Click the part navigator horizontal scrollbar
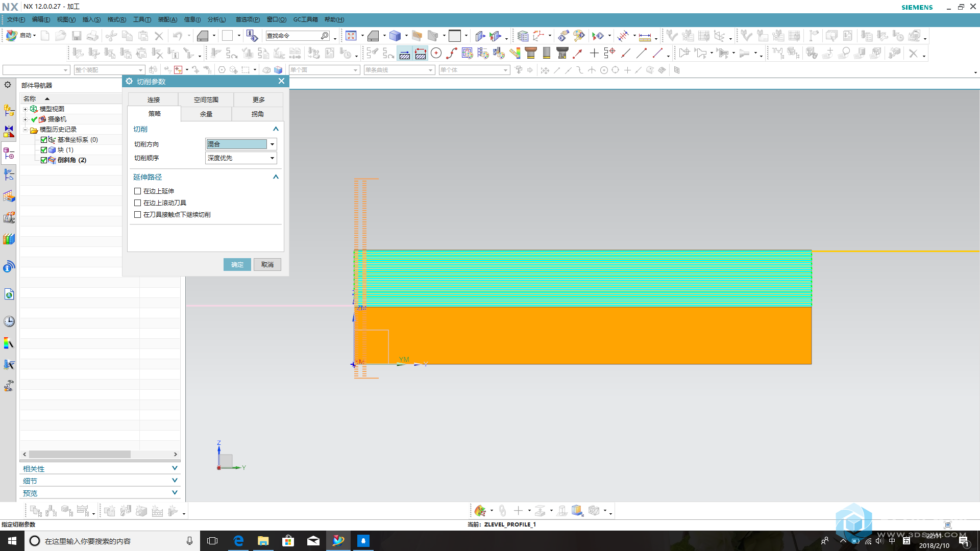This screenshot has width=980, height=551. click(80, 454)
